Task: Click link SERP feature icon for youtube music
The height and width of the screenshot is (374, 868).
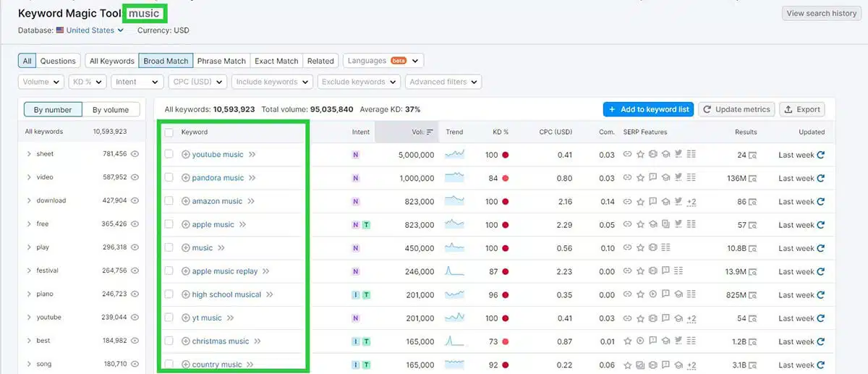Action: [x=628, y=155]
